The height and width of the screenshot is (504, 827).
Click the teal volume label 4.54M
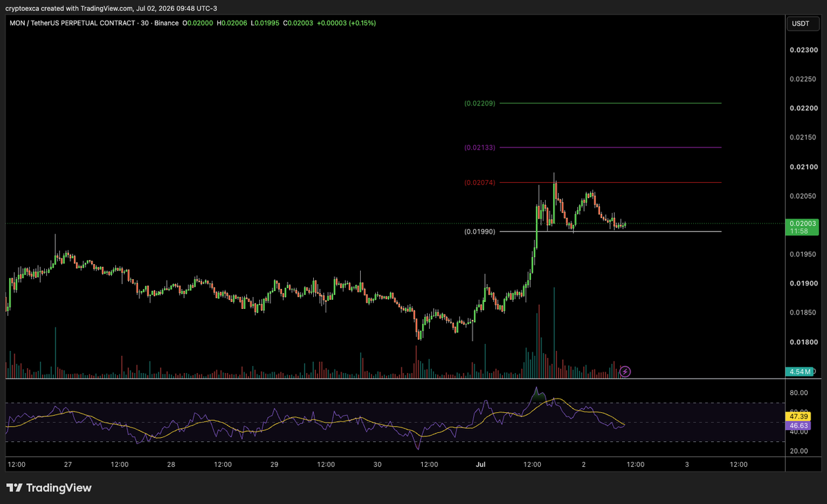tap(799, 372)
